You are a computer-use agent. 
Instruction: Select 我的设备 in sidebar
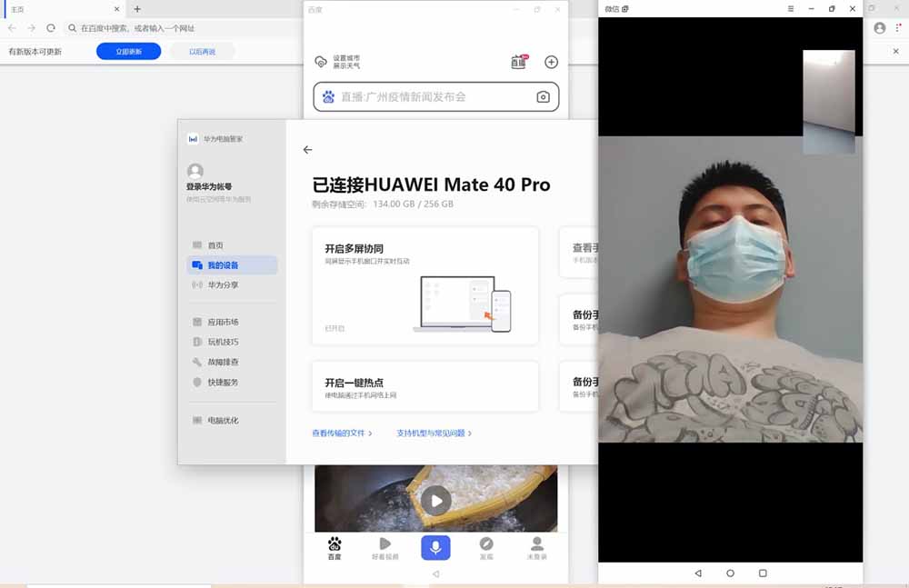pyautogui.click(x=232, y=265)
